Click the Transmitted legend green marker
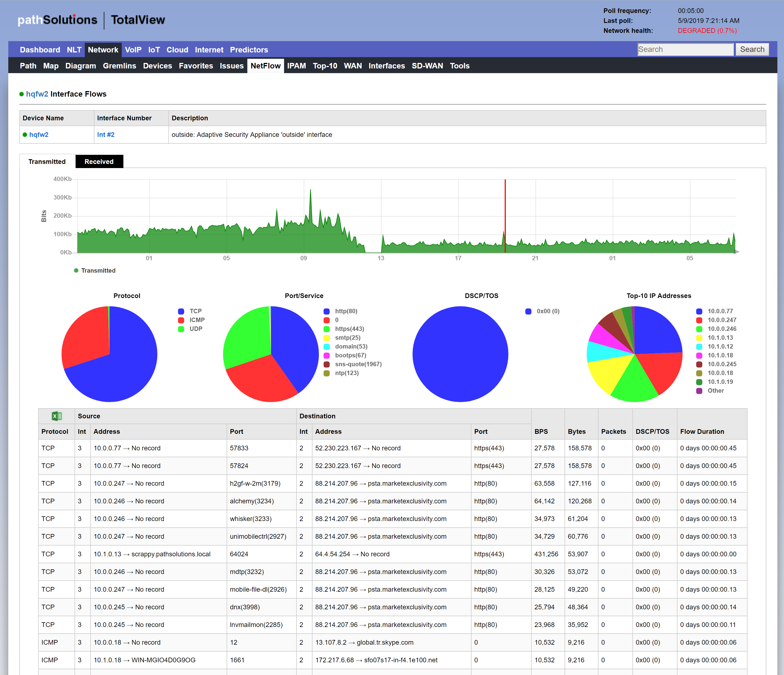 click(76, 270)
